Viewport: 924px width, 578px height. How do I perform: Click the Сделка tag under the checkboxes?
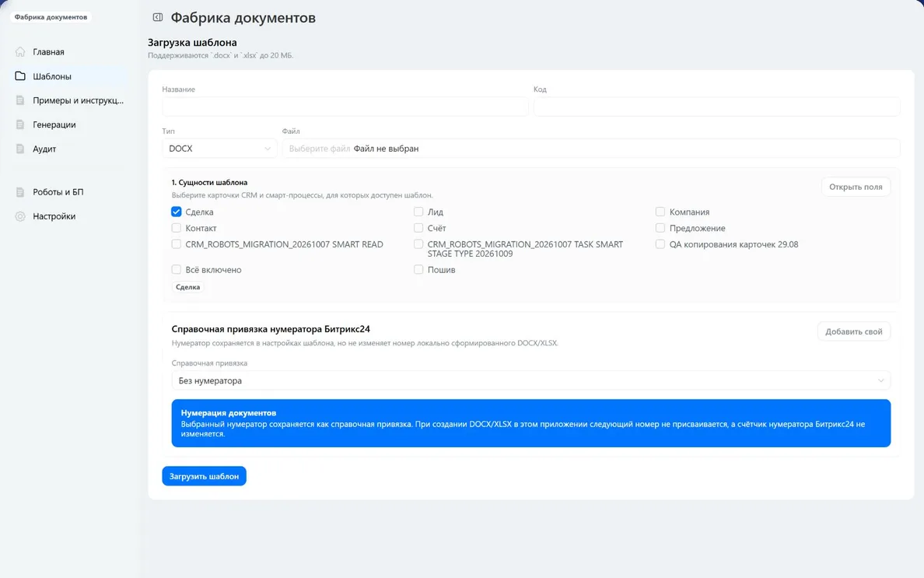[188, 287]
